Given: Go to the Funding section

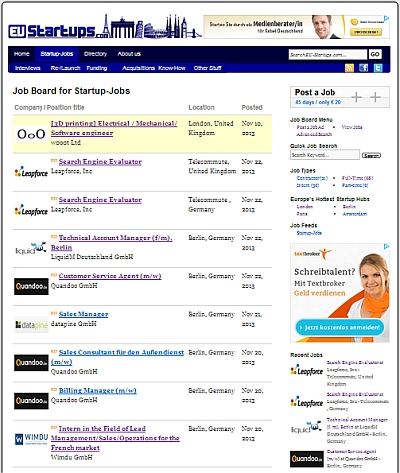Looking at the screenshot, I should [97, 68].
